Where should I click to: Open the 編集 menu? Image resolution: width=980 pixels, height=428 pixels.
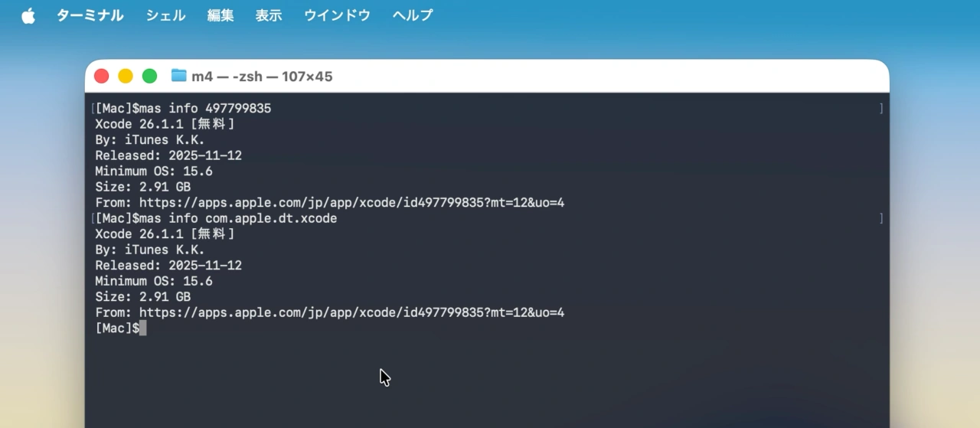point(220,15)
